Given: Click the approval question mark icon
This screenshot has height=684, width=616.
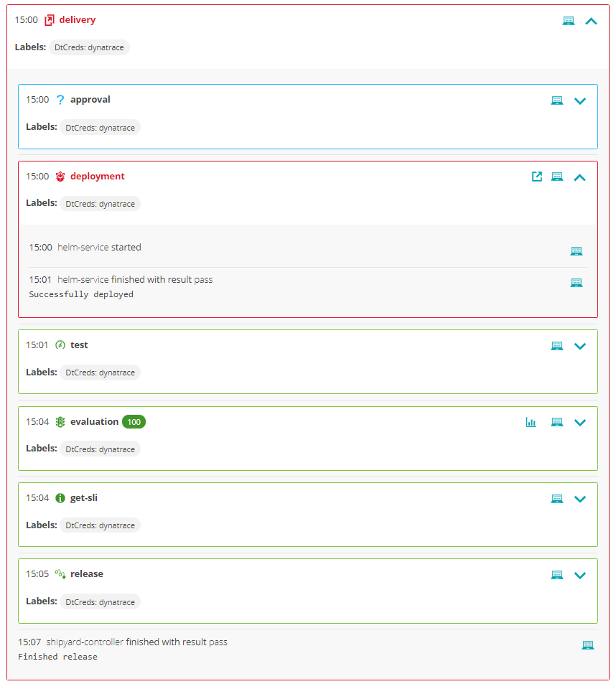Looking at the screenshot, I should [x=60, y=100].
